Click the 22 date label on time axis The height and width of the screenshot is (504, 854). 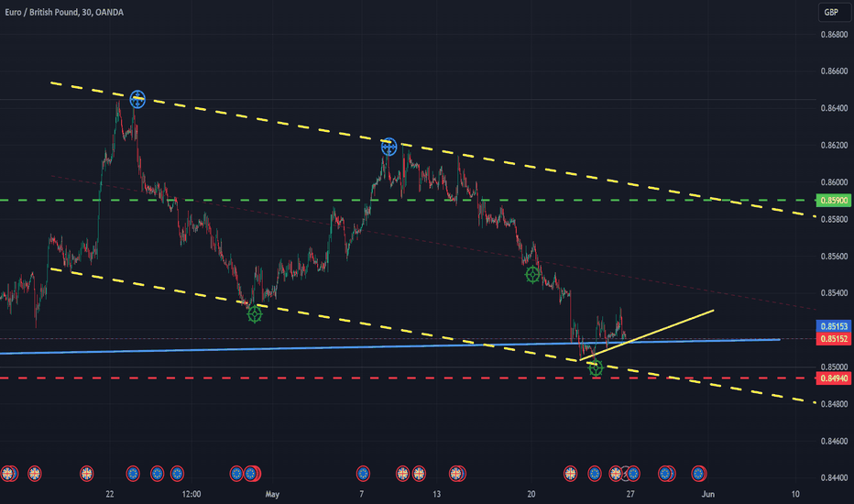110,494
